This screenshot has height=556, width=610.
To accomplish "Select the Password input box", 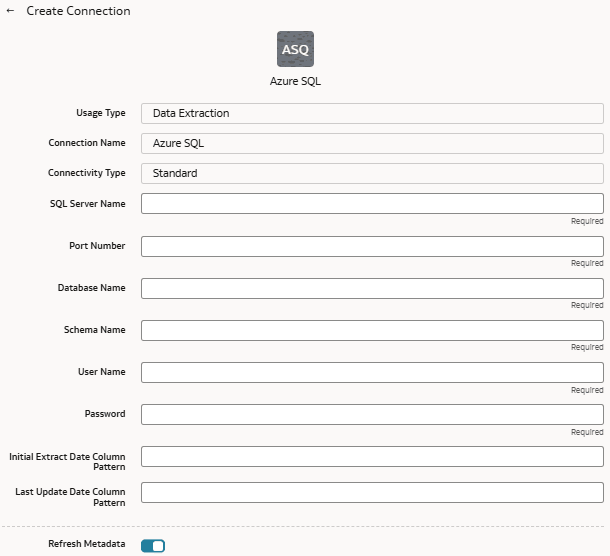I will [x=372, y=414].
